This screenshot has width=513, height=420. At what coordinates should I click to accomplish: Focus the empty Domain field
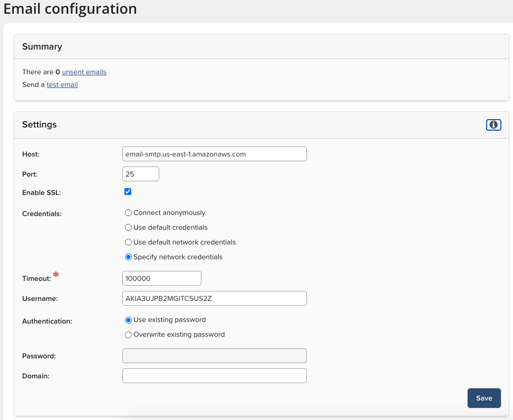214,376
